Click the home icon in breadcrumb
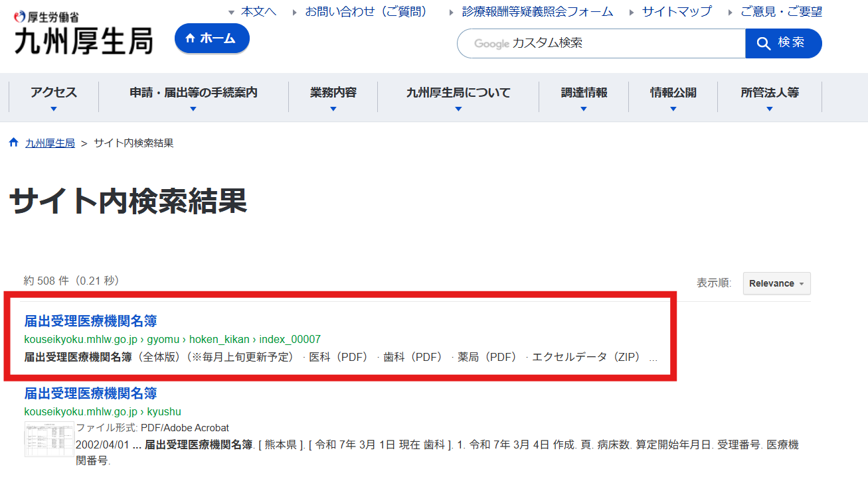 coord(14,143)
